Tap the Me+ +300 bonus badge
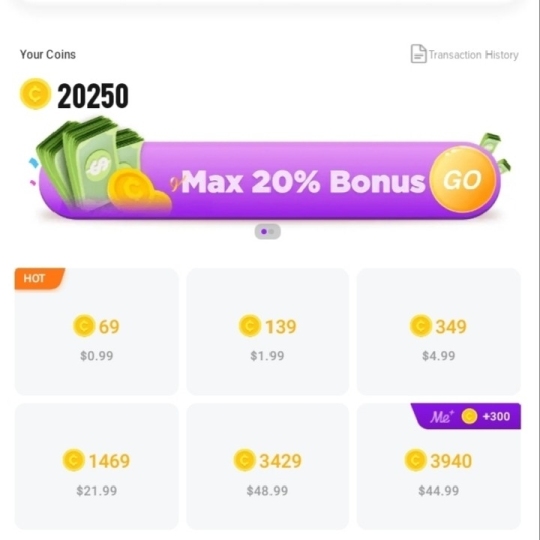This screenshot has height=540, width=540. pyautogui.click(x=466, y=416)
